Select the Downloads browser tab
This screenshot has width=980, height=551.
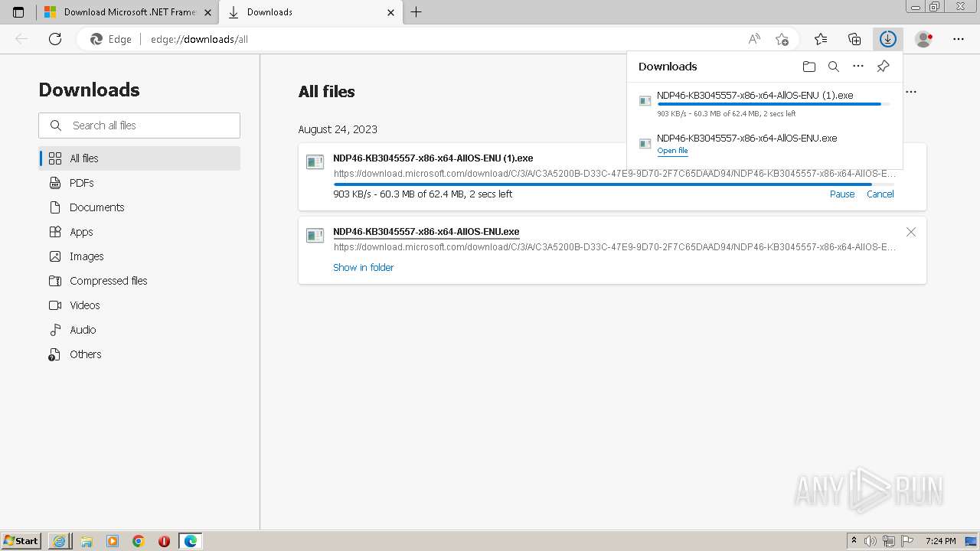(311, 12)
